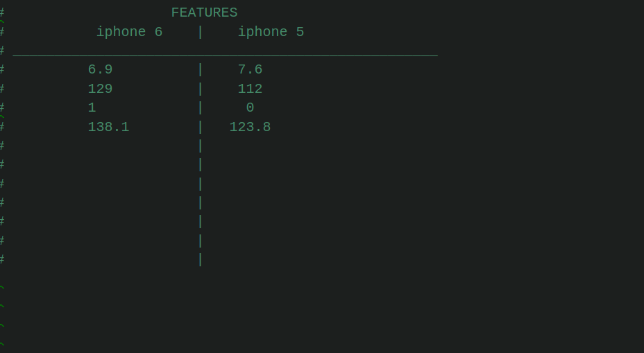
Task: Click the FEATURES heading text
Action: tap(204, 12)
